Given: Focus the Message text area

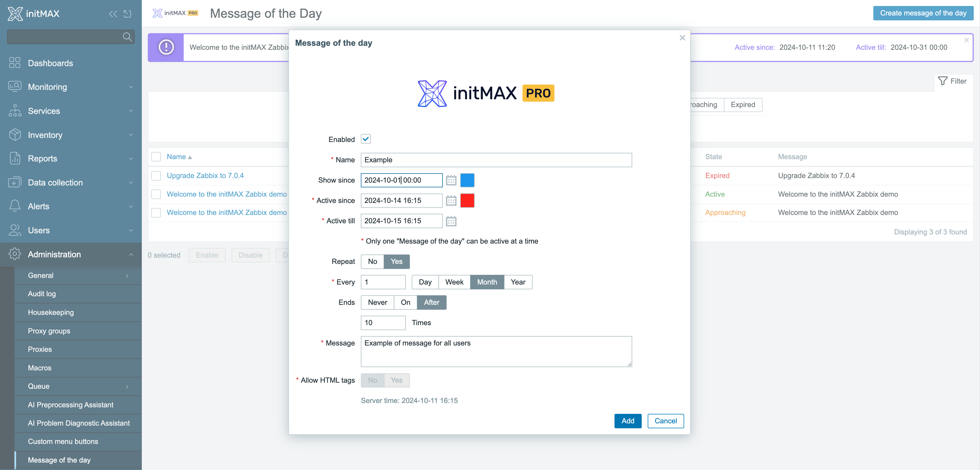Looking at the screenshot, I should click(496, 351).
